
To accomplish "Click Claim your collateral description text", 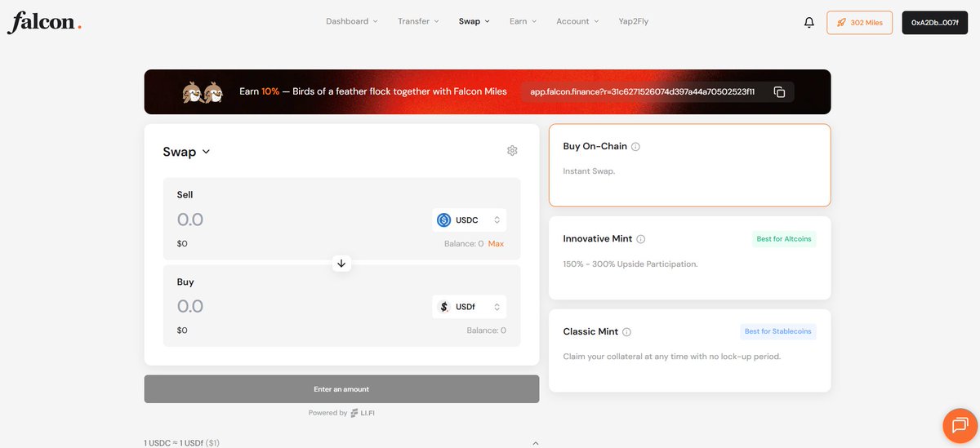I will (x=672, y=357).
